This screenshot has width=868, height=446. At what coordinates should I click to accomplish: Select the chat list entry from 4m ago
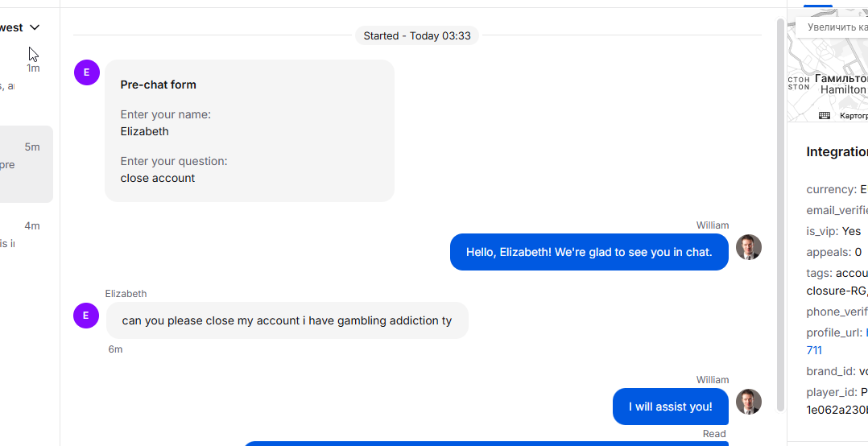pyautogui.click(x=27, y=237)
